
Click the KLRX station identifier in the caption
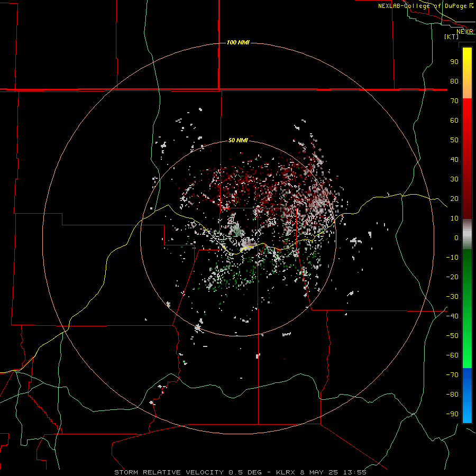click(x=286, y=472)
